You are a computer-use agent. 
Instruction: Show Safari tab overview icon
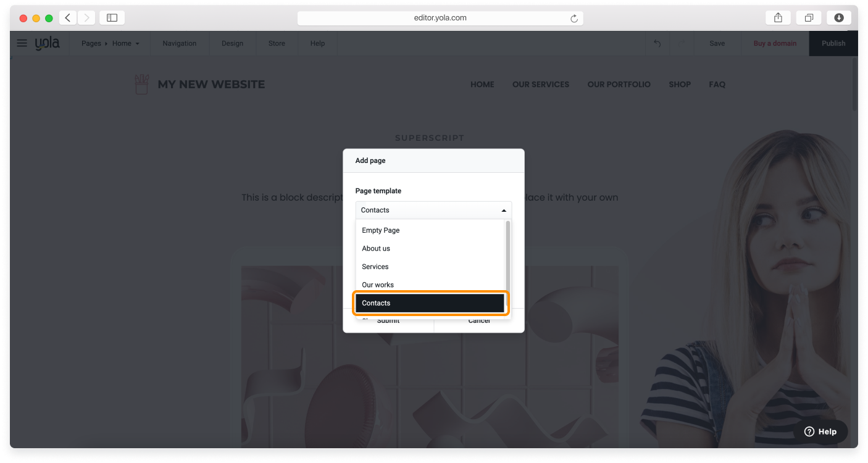coord(808,17)
